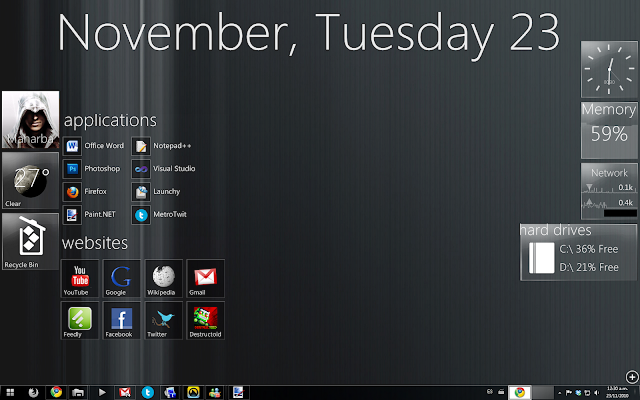Open Launchy from the applications list
This screenshot has width=640, height=400.
pyautogui.click(x=156, y=191)
